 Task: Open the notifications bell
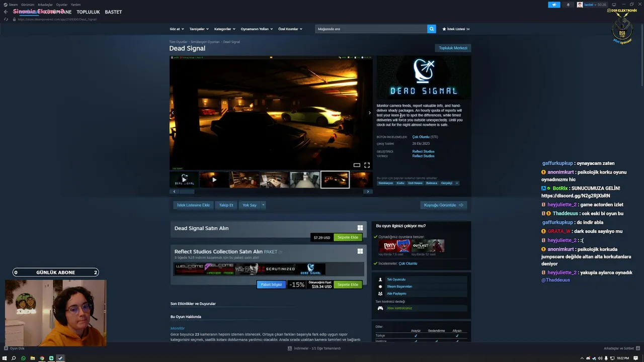click(x=568, y=5)
